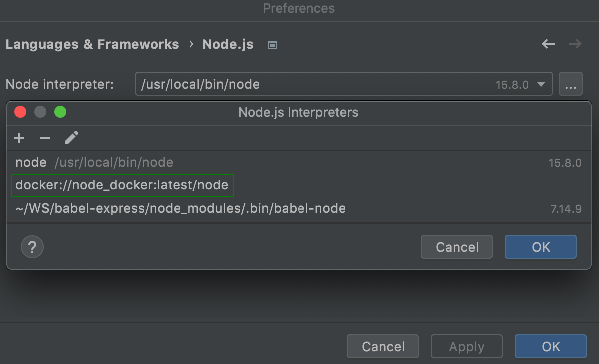Navigate forward with the right arrow

tap(575, 44)
